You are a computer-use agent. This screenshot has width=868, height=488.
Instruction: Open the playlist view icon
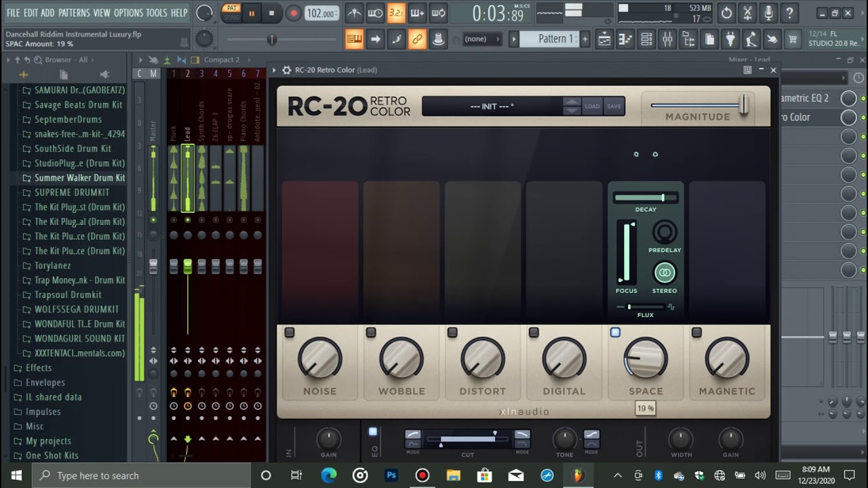604,39
